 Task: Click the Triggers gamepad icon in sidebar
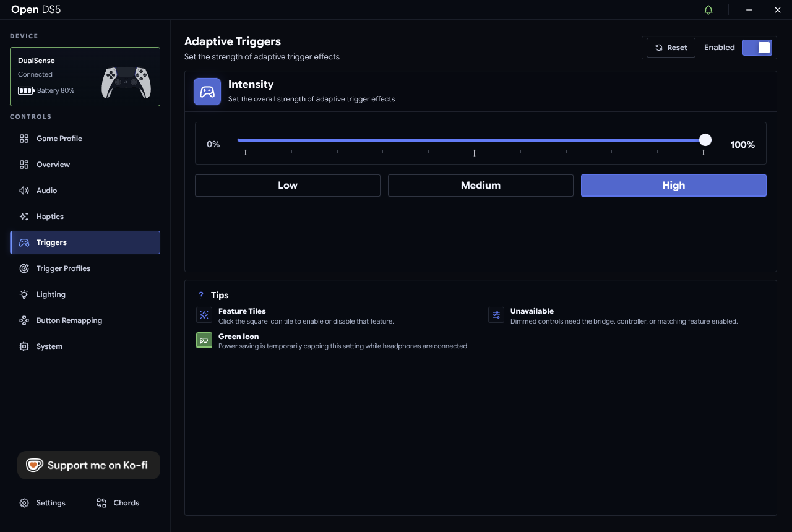point(24,242)
